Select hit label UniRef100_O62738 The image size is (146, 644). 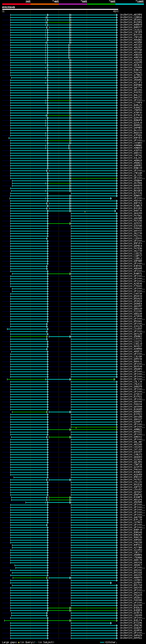131,233
